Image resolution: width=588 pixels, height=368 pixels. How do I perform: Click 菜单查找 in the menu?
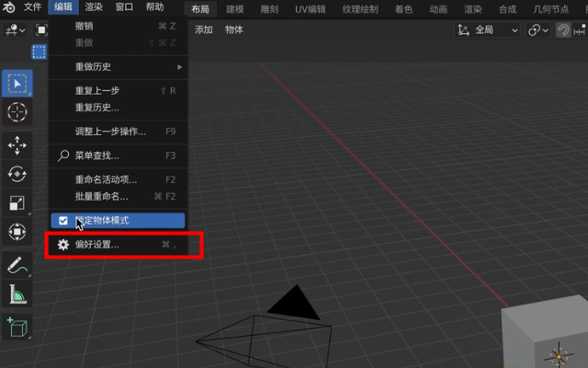click(96, 155)
